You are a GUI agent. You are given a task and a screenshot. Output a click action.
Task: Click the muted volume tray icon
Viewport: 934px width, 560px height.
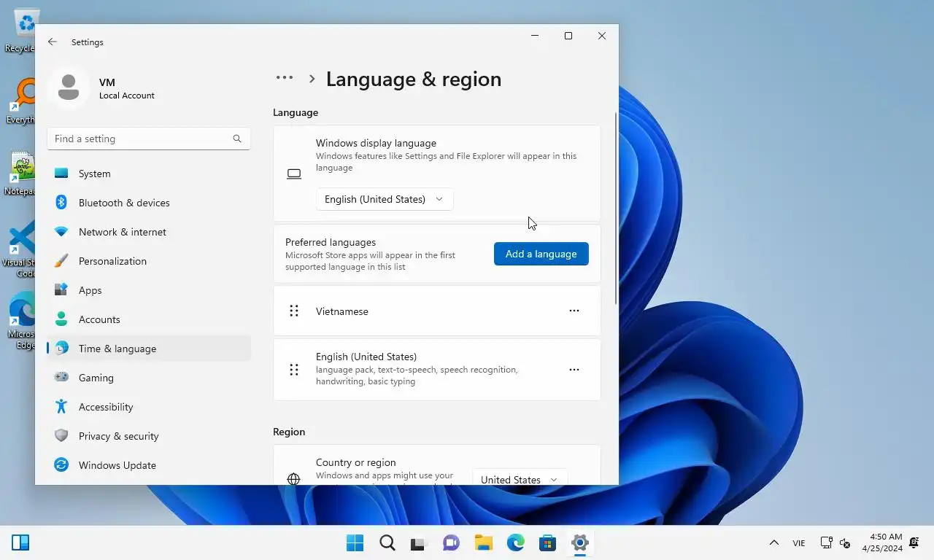coord(845,542)
